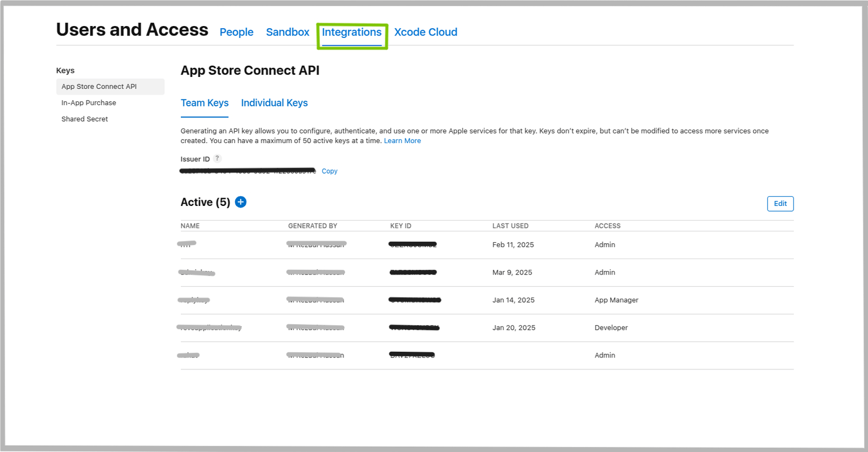Click the Access column header
868x452 pixels.
(x=607, y=226)
